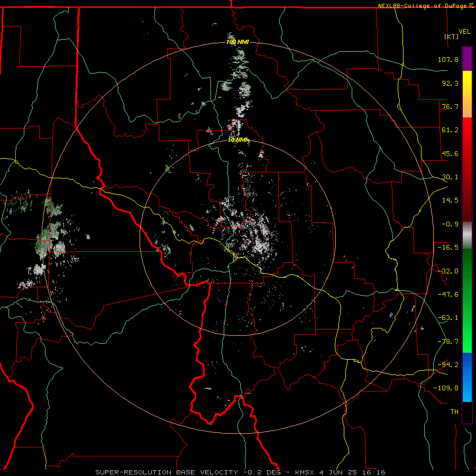Image resolution: width=476 pixels, height=476 pixels.
Task: Select the 14.5 scale value
Action: pos(450,200)
